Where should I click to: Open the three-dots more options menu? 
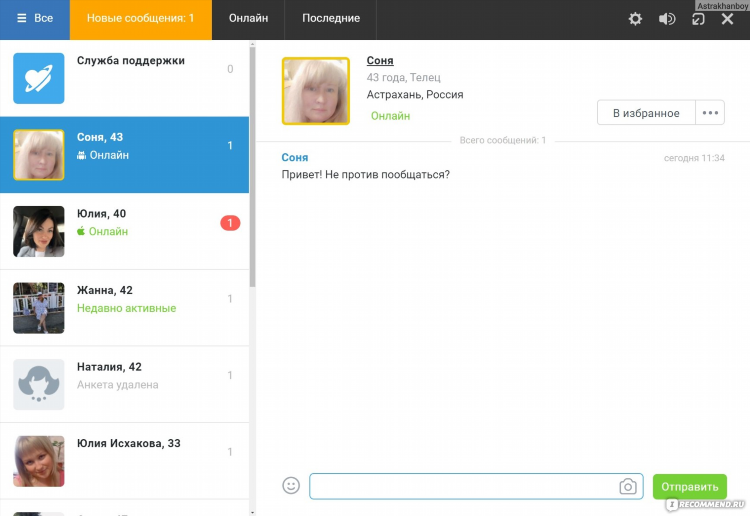tap(710, 113)
